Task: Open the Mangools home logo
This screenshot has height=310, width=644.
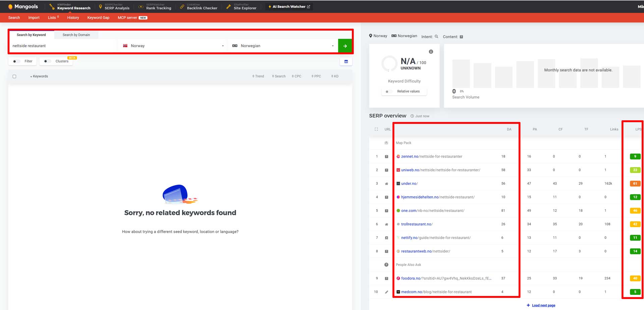Action: coord(23,6)
